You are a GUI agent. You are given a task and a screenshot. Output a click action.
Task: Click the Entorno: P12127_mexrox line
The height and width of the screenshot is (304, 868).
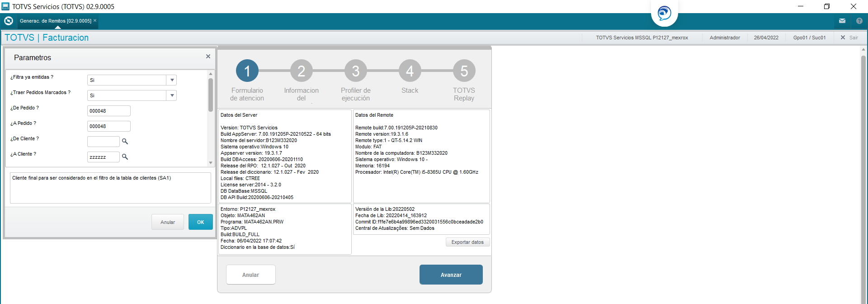coord(248,209)
